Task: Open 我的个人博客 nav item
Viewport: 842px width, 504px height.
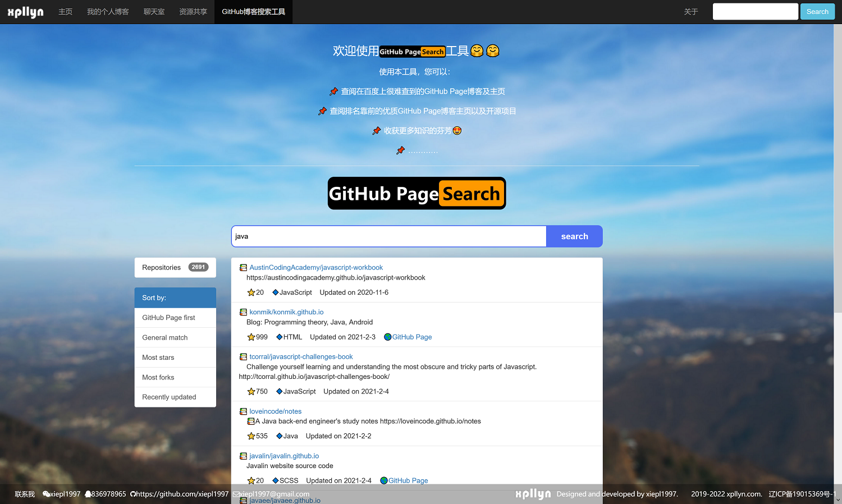Action: click(x=108, y=12)
